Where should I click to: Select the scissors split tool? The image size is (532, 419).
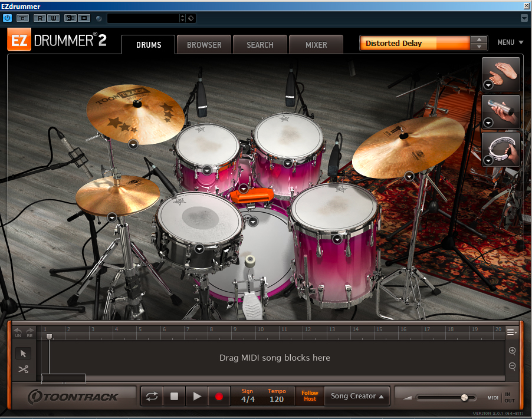coord(23,369)
